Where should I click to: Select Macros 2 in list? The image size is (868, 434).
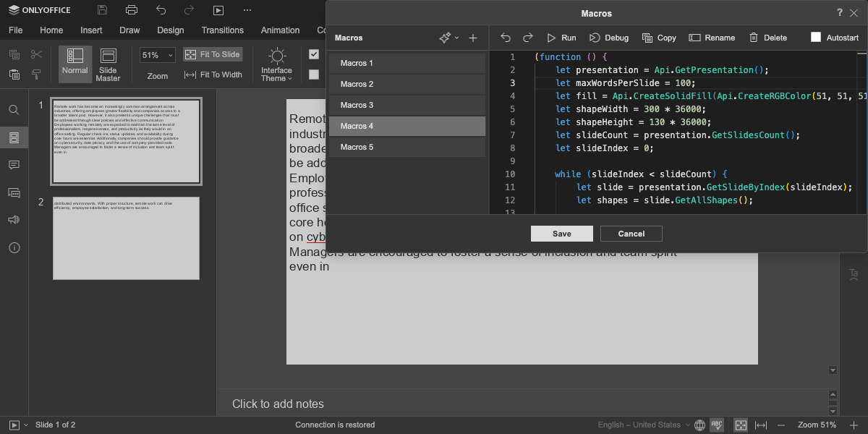(x=407, y=85)
